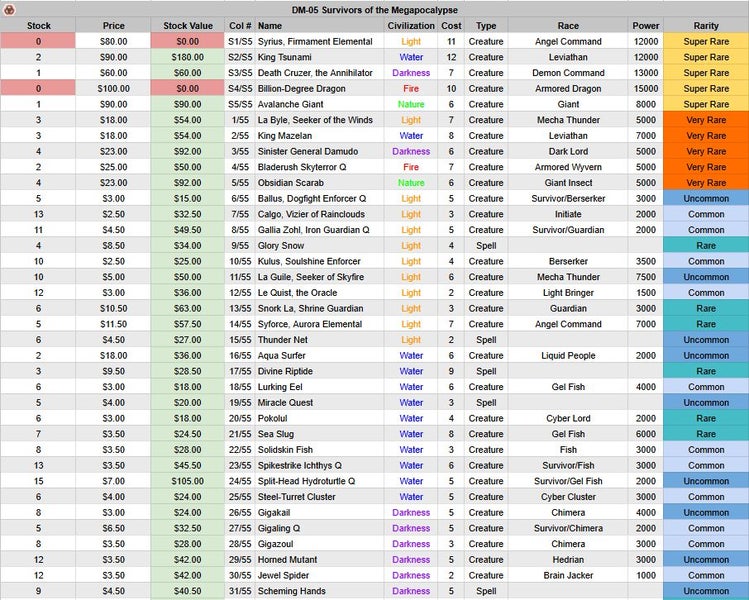
Task: Select the 'Steel-Turret Cluster' cell
Action: tap(320, 497)
